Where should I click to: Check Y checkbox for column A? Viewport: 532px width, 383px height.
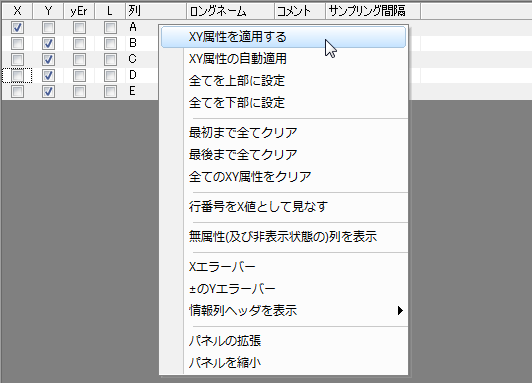point(48,27)
